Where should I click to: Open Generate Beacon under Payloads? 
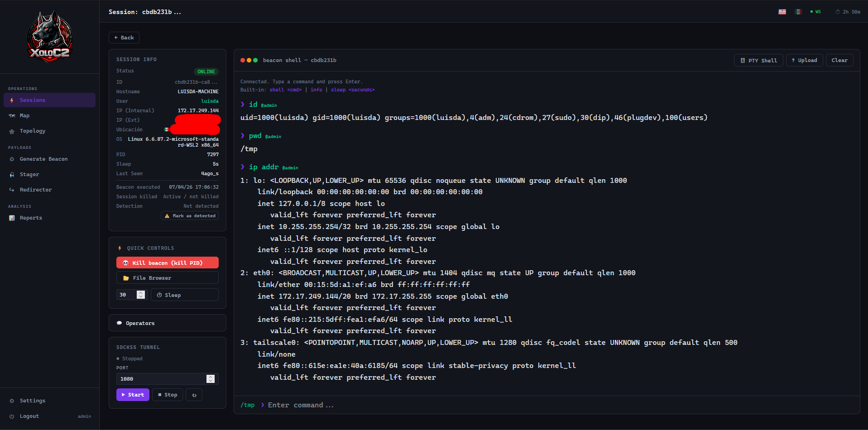coord(43,159)
